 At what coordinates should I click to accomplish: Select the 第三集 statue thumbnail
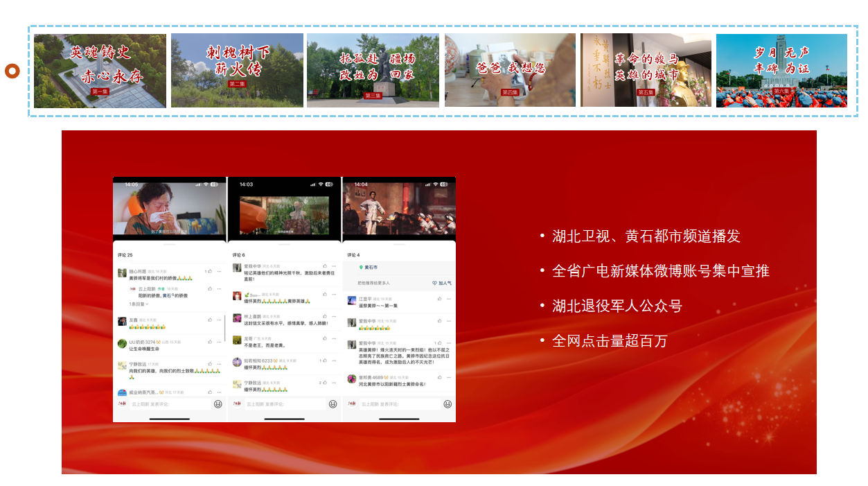point(373,71)
